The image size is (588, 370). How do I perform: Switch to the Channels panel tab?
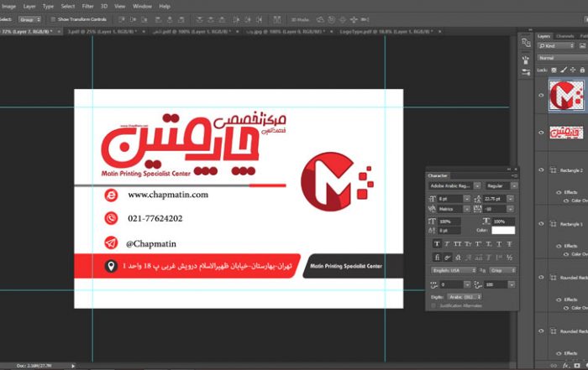click(564, 36)
